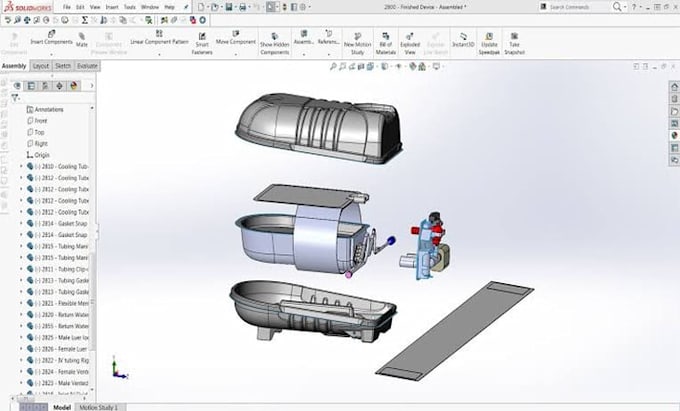
Task: Select the Origin tree item
Action: 38,155
